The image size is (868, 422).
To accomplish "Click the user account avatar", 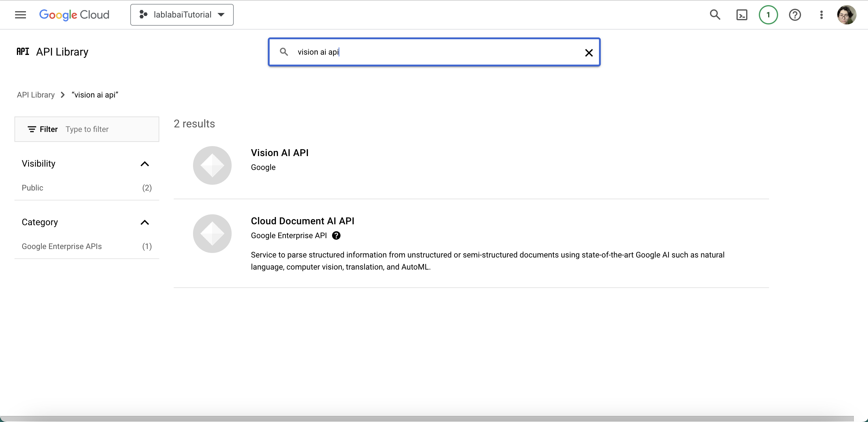I will 846,15.
